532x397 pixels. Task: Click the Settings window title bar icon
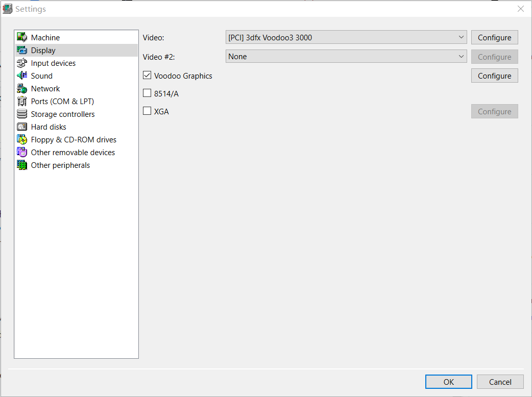pos(7,9)
